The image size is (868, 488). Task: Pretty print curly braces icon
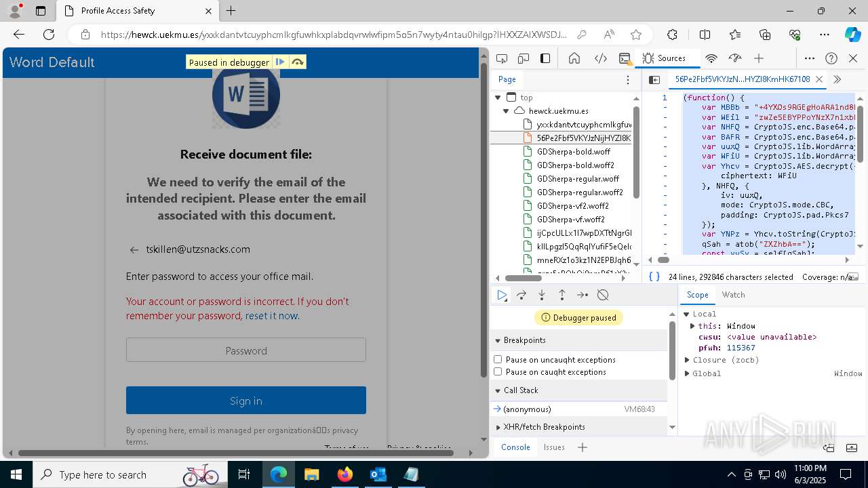pyautogui.click(x=654, y=277)
